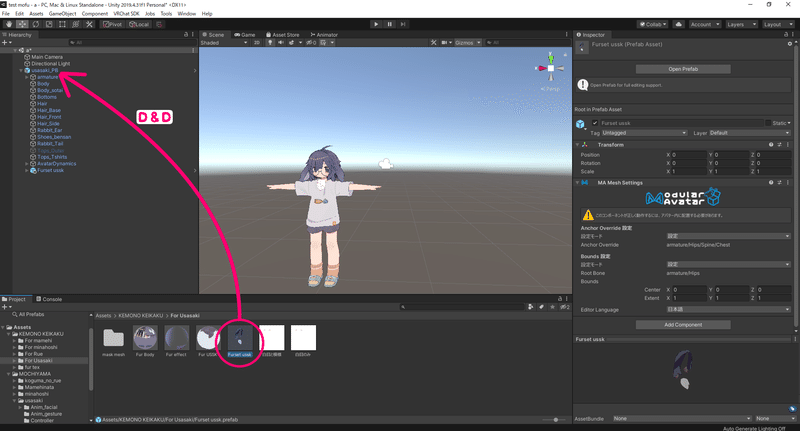
Task: Open the Account dropdown
Action: (x=705, y=24)
